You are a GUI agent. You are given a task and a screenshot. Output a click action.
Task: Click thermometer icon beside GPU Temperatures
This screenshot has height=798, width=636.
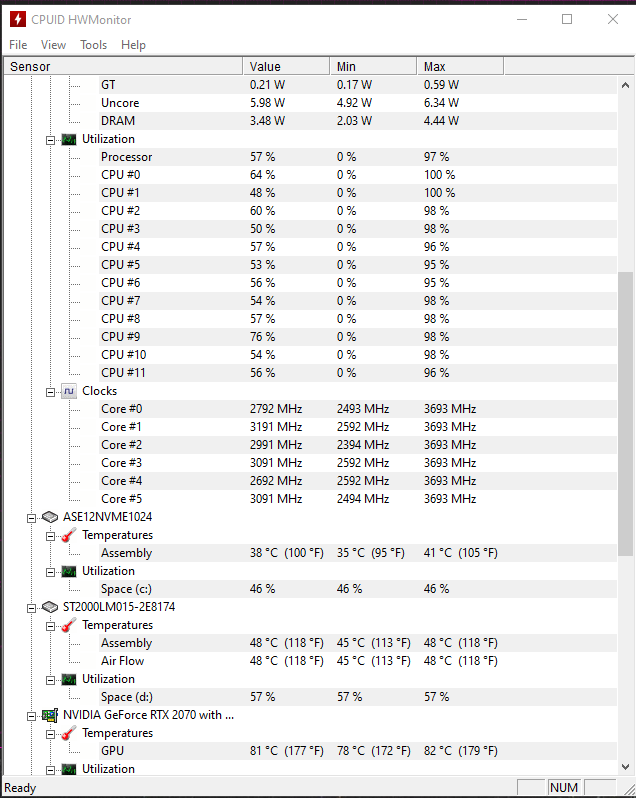click(69, 733)
